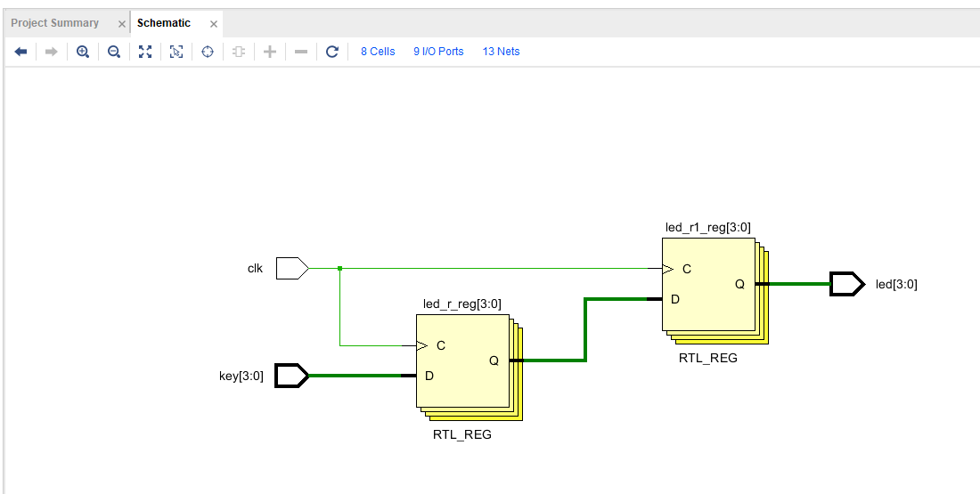Click the select area crosshair circle icon
Image resolution: width=980 pixels, height=494 pixels.
[208, 52]
